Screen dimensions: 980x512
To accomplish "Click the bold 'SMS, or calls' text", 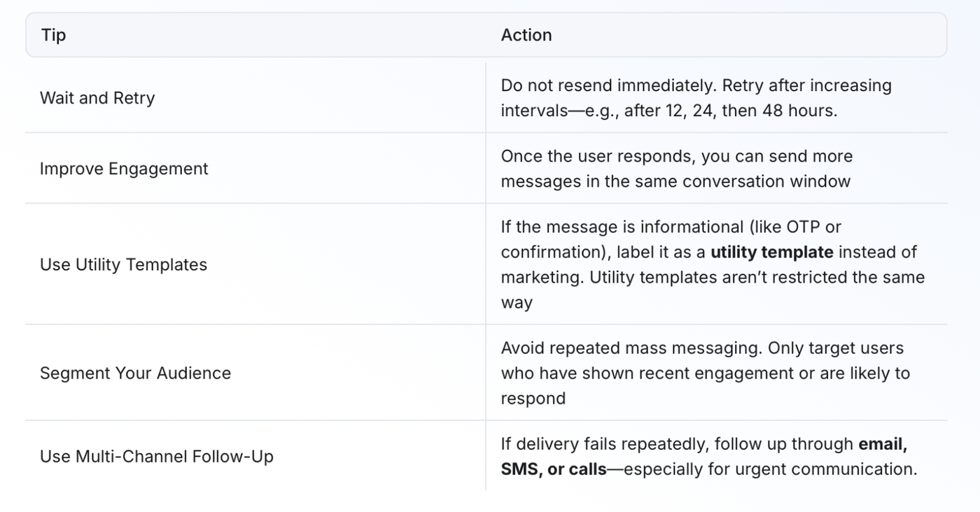I will (553, 469).
